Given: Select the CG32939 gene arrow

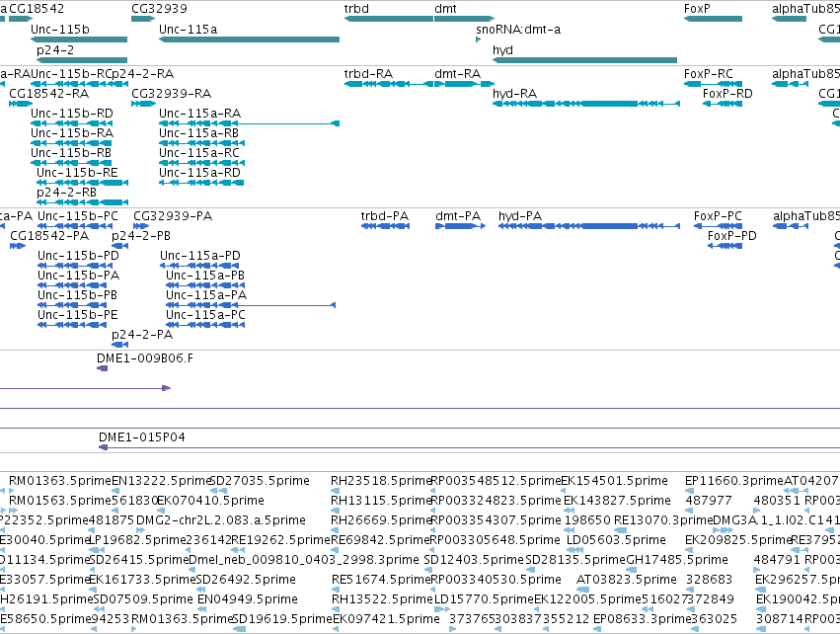Looking at the screenshot, I should pos(143,19).
